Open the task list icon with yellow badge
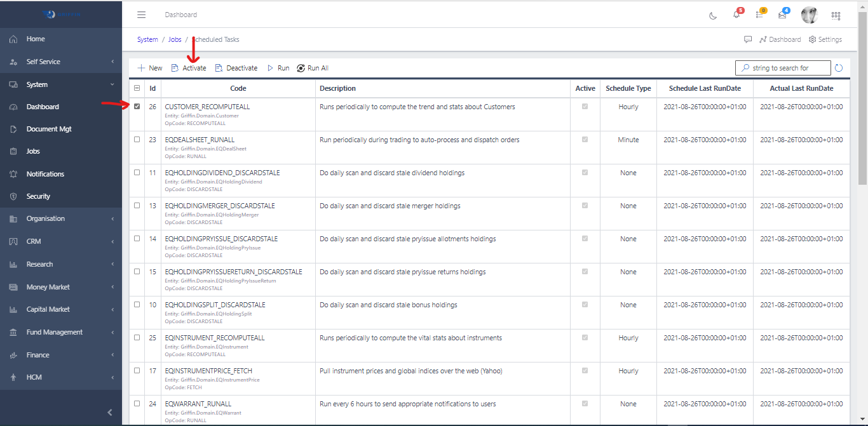Viewport: 868px width, 426px height. pos(759,15)
